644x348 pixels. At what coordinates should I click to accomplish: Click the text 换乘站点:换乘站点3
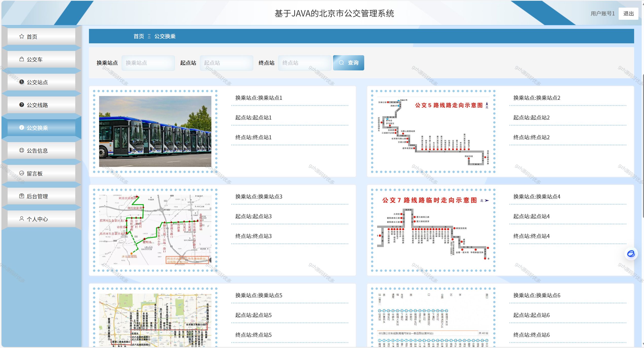click(x=259, y=197)
